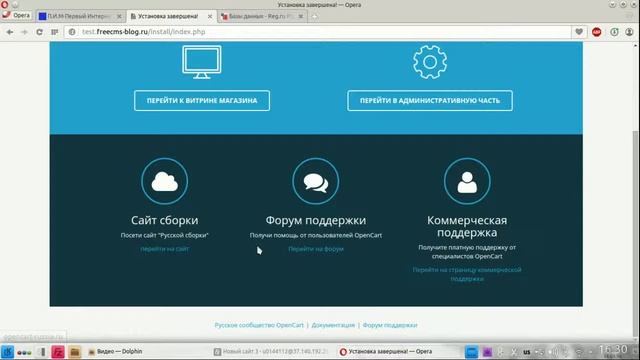Reload the current page
The height and width of the screenshot is (360, 640).
pos(39,32)
